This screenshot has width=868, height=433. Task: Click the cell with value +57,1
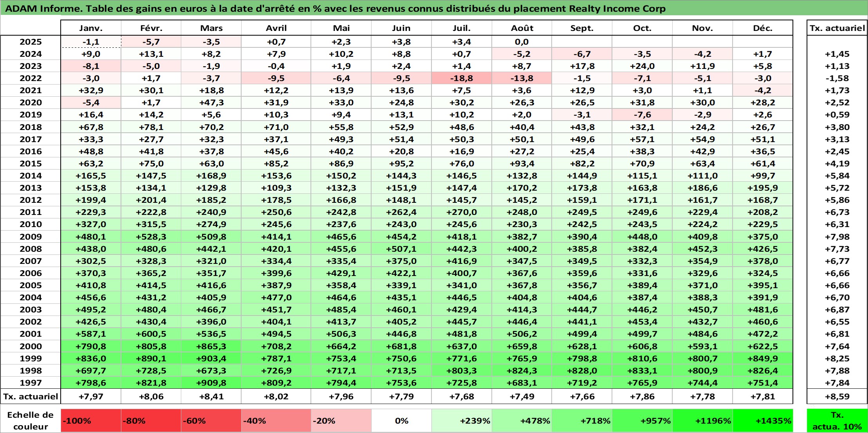pyautogui.click(x=642, y=139)
